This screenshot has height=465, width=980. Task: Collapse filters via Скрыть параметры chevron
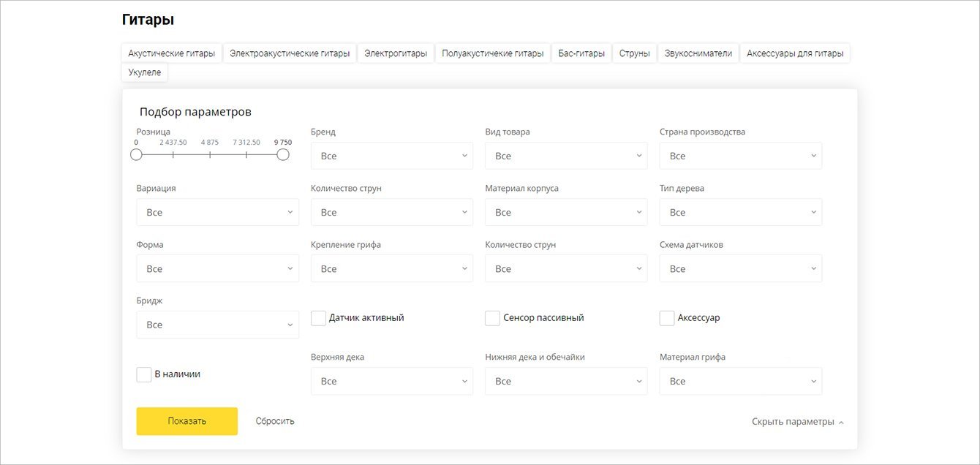(x=841, y=423)
